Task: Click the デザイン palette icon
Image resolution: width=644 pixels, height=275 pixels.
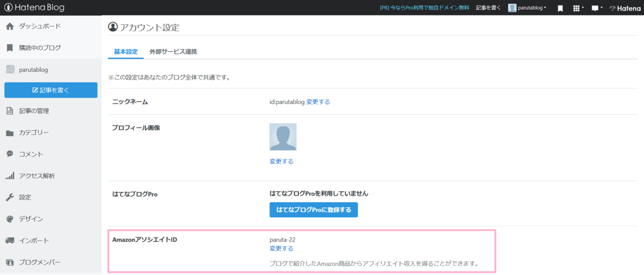Action: [10, 219]
